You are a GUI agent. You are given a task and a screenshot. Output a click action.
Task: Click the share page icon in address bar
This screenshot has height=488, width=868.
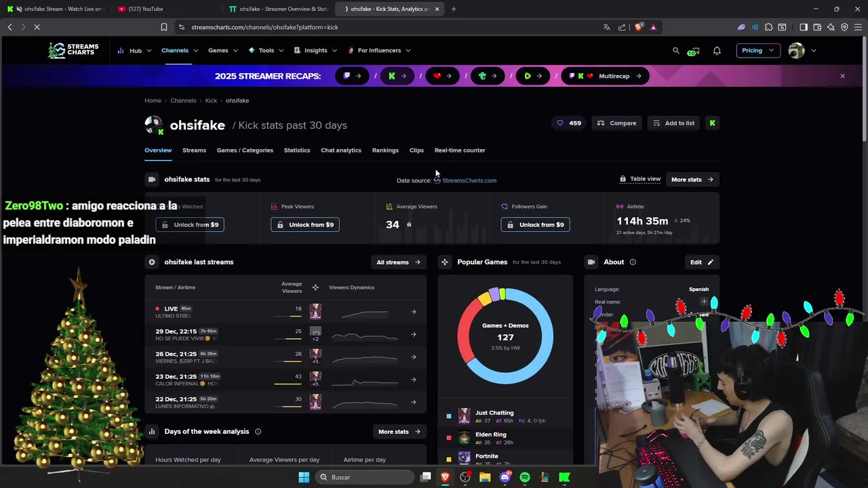(623, 27)
